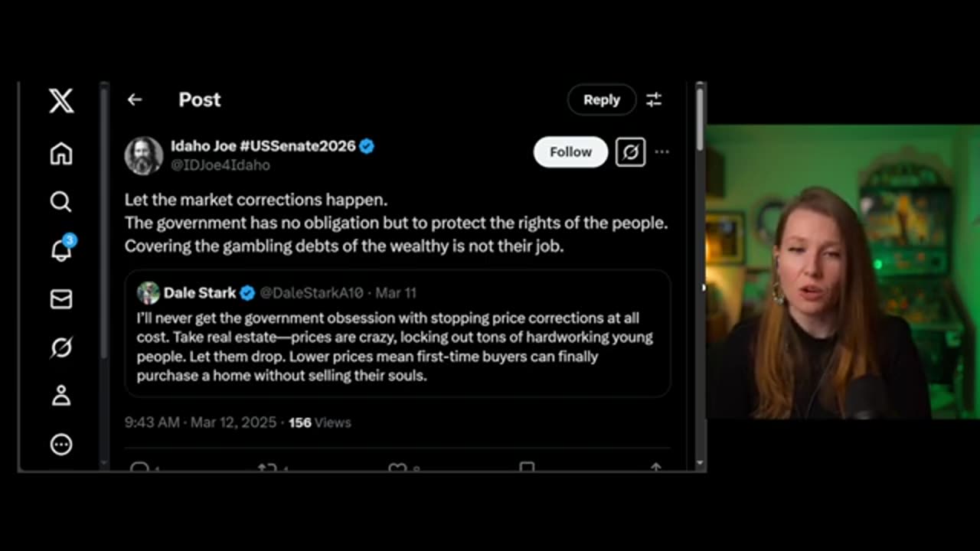Viewport: 980px width, 551px height.
Task: Open Idaho Joe's profile avatar
Action: [144, 155]
